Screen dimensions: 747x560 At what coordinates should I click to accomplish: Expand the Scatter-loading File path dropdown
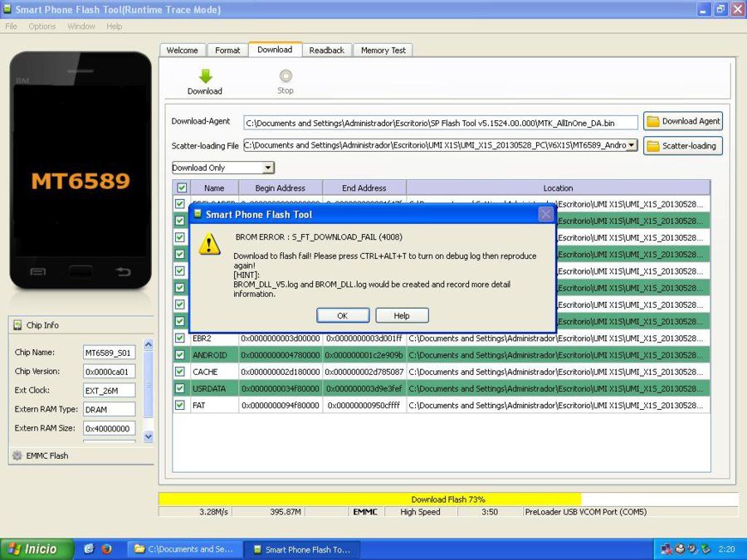coord(632,144)
